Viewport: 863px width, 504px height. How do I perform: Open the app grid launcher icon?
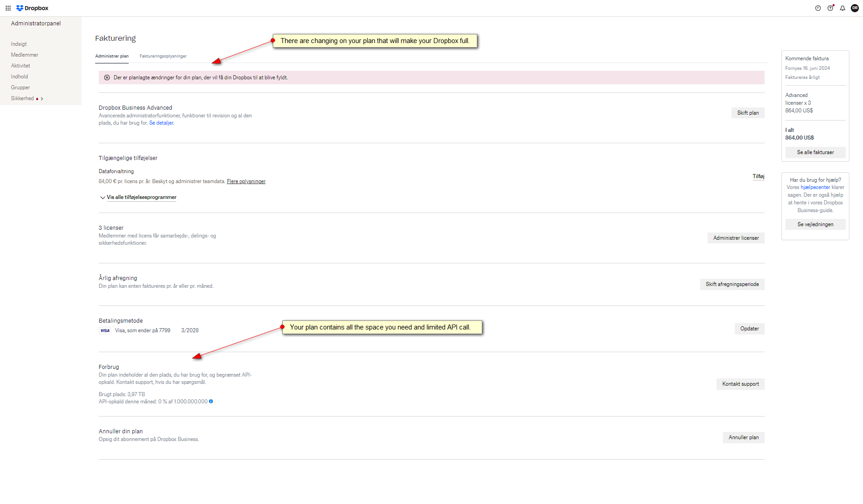tap(8, 8)
